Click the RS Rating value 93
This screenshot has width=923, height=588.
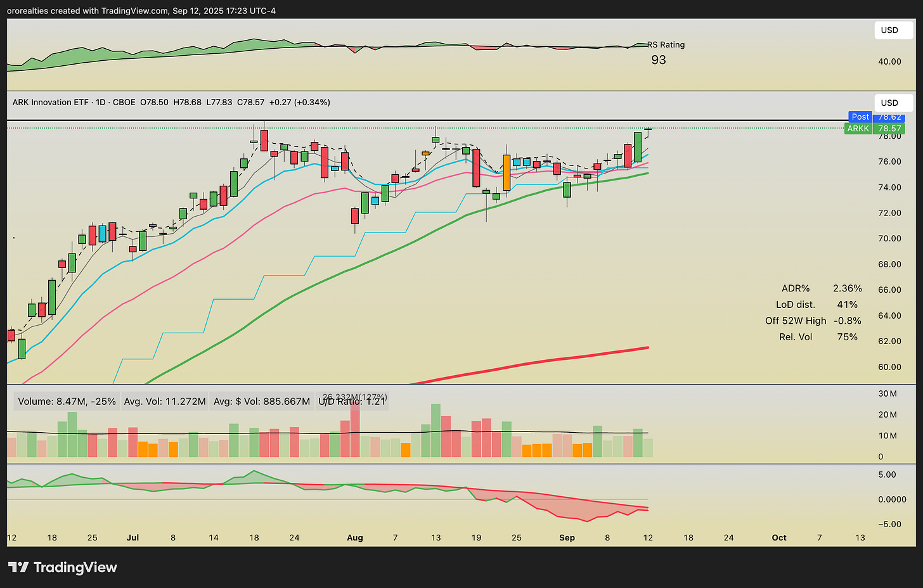(x=659, y=60)
